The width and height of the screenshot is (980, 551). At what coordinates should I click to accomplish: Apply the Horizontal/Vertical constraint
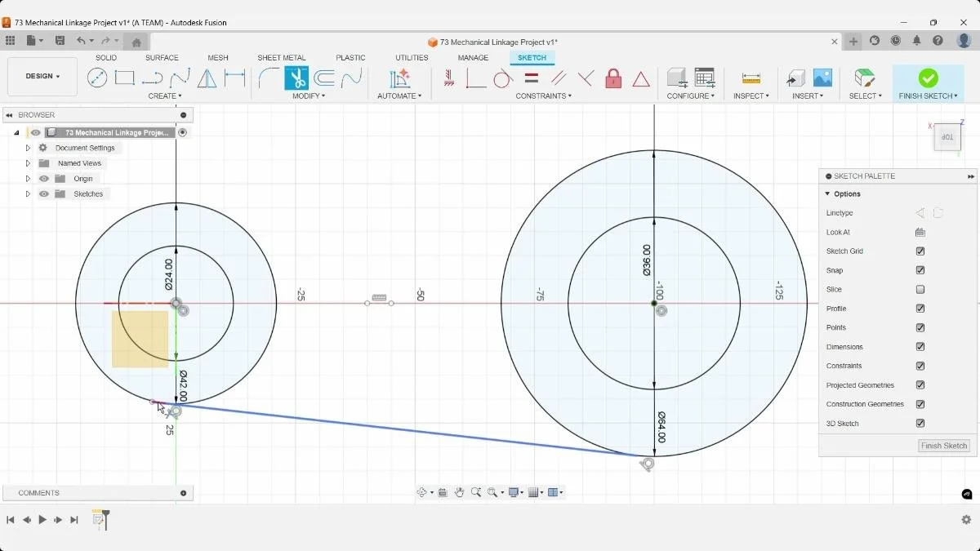(x=448, y=78)
